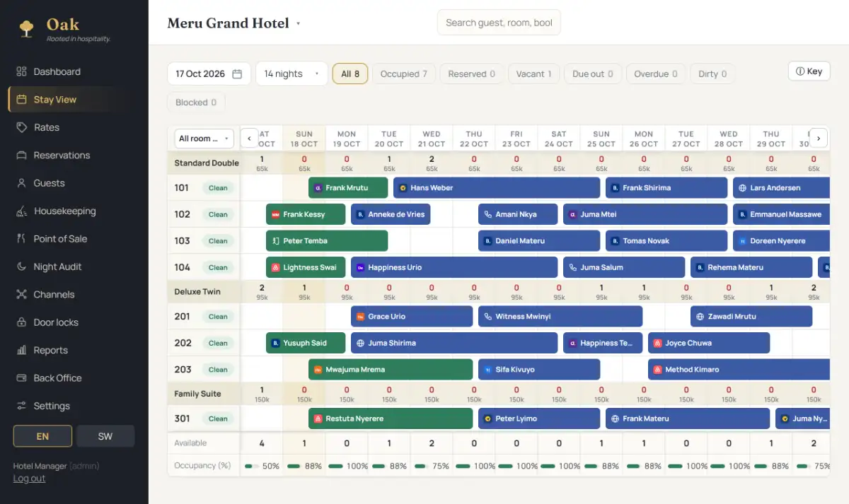Open the Key legend button

click(x=809, y=71)
